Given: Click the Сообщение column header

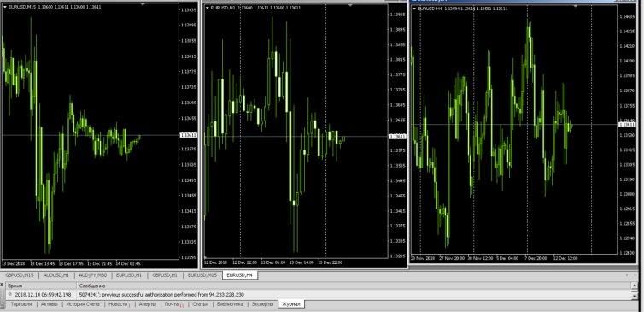Looking at the screenshot, I should [354, 286].
